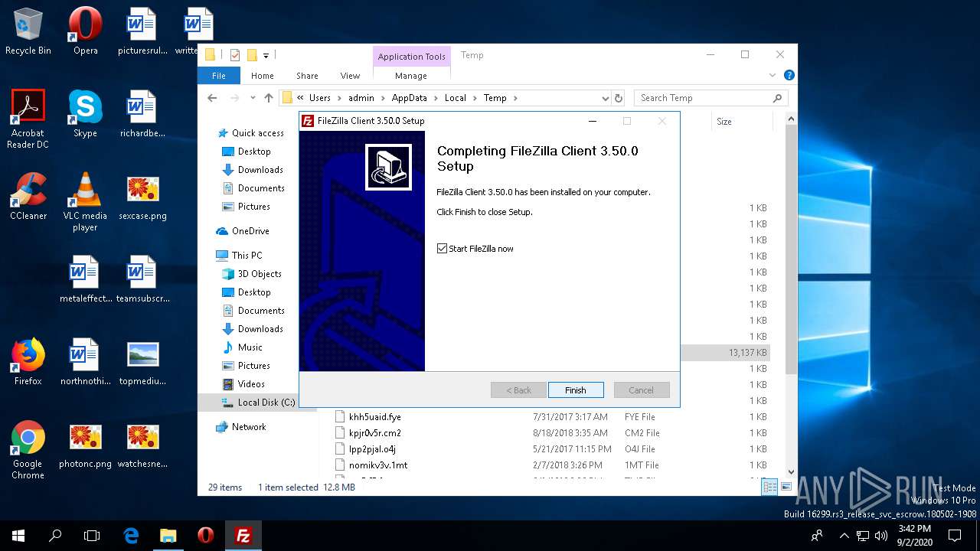Switch to File Explorer taskbar button
980x551 pixels.
click(x=168, y=536)
